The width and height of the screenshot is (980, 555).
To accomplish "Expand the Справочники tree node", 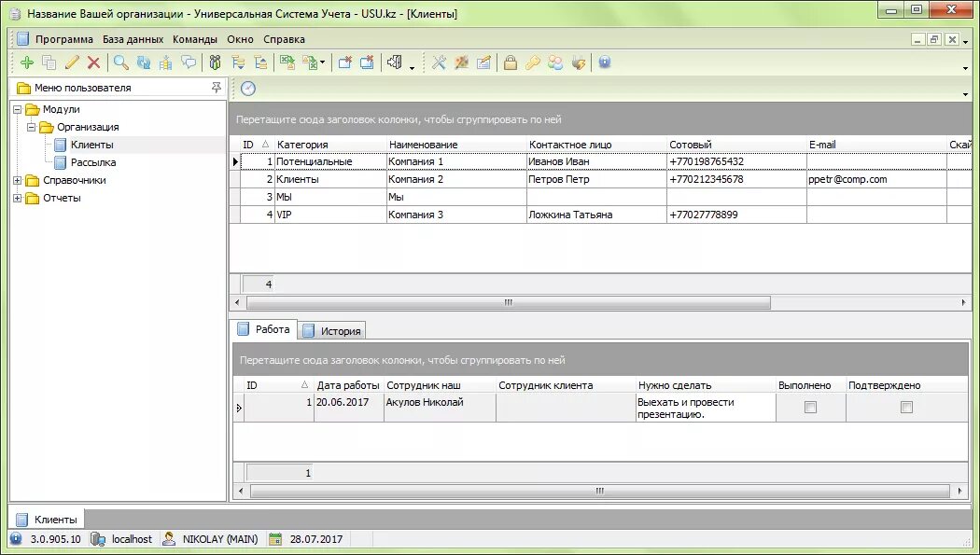I will coord(18,180).
